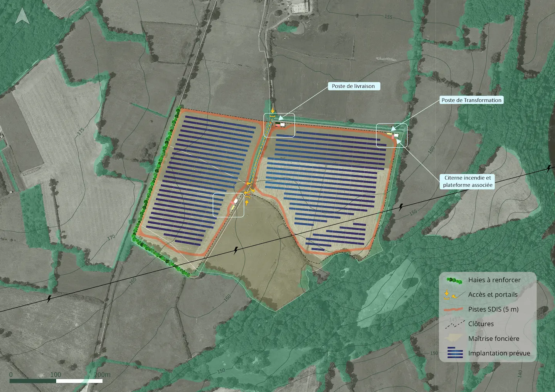Click the Maîtrise foncière legend color swatch
Screen dimensions: 555x392
[454, 338]
